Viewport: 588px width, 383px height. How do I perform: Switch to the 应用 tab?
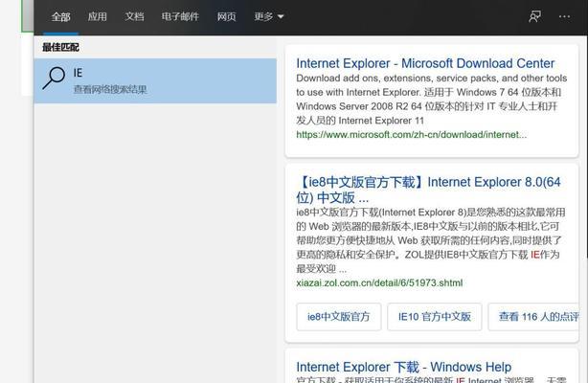pyautogui.click(x=98, y=17)
